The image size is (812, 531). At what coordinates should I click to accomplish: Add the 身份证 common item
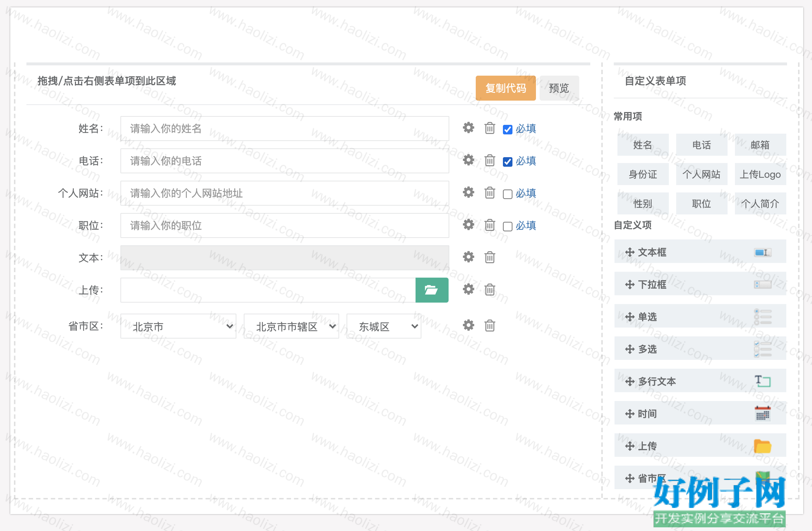tap(643, 174)
